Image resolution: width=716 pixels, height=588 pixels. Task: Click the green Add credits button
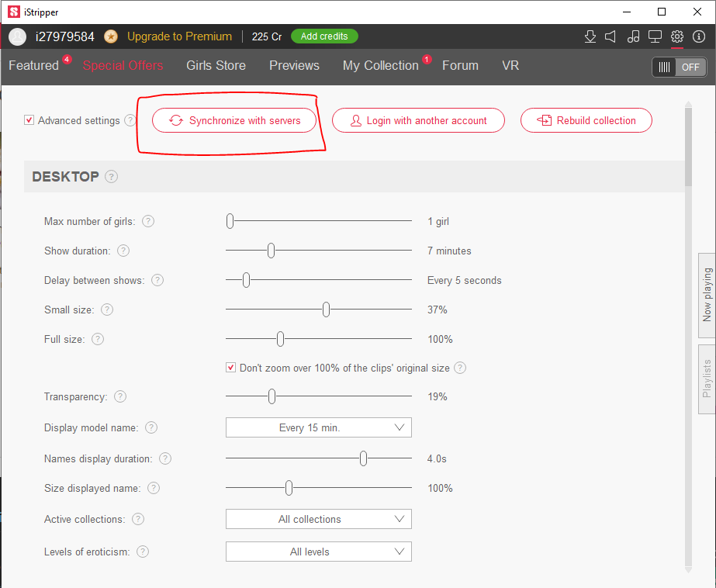pyautogui.click(x=324, y=36)
